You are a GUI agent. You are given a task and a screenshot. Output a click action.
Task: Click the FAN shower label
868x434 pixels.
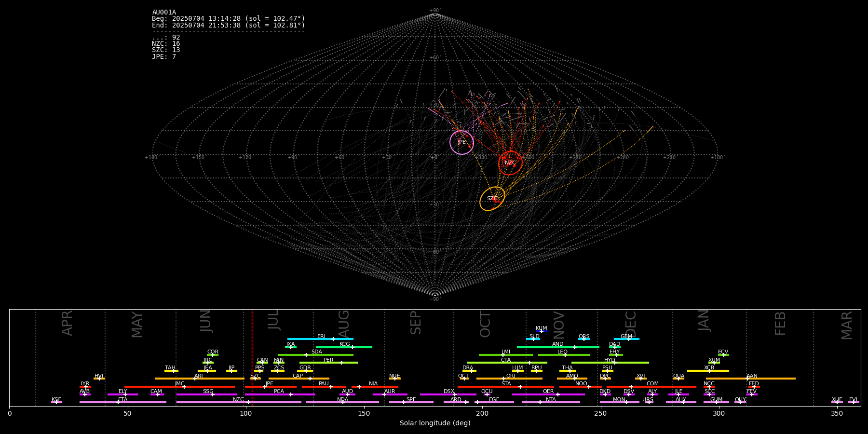pos(279,360)
